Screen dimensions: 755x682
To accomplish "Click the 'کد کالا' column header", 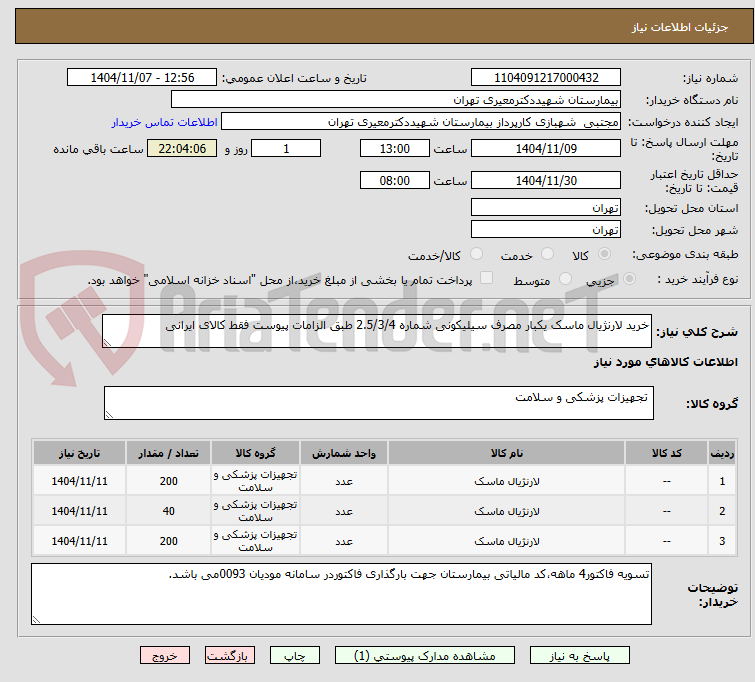I will click(666, 453).
